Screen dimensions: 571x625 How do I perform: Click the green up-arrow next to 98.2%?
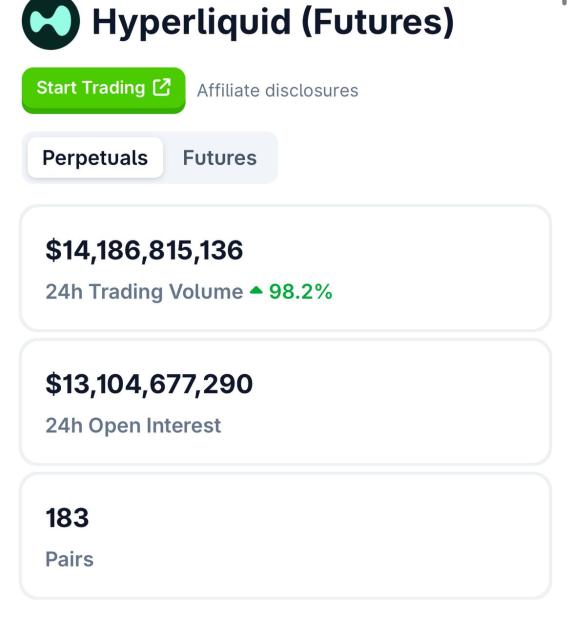click(256, 291)
